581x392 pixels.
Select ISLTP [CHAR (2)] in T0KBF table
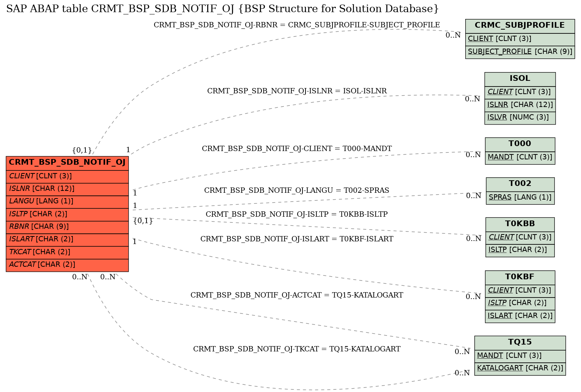(x=520, y=303)
